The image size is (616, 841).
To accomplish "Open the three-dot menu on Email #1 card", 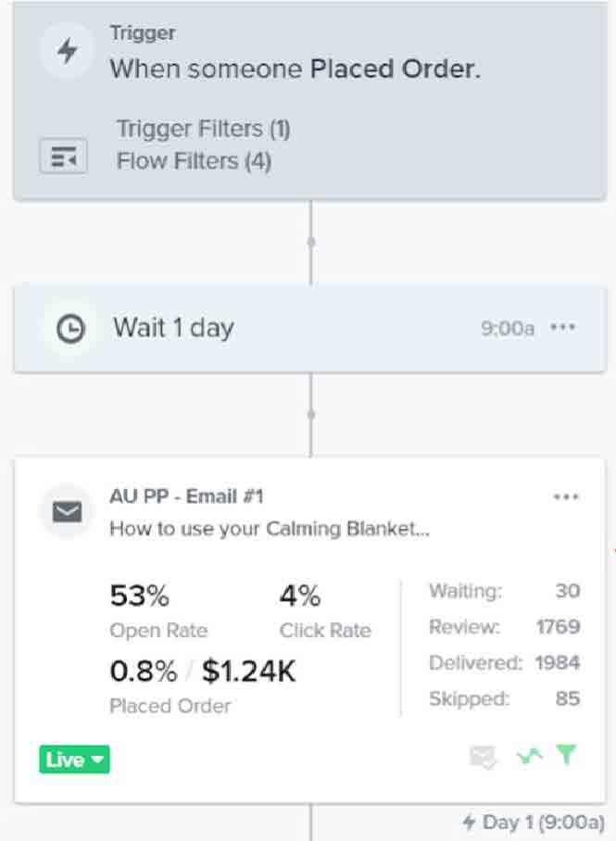I will pyautogui.click(x=566, y=496).
